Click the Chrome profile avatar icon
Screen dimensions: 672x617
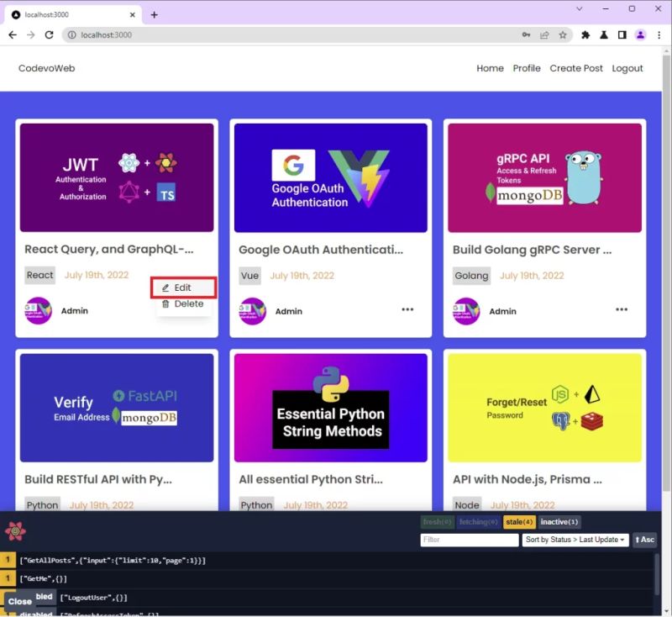(x=639, y=34)
